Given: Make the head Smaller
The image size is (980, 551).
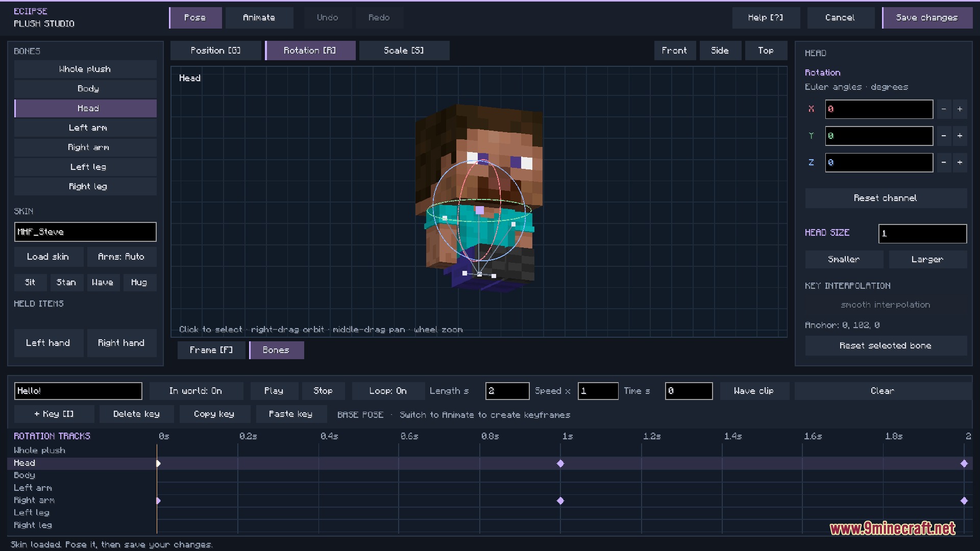Looking at the screenshot, I should tap(844, 260).
